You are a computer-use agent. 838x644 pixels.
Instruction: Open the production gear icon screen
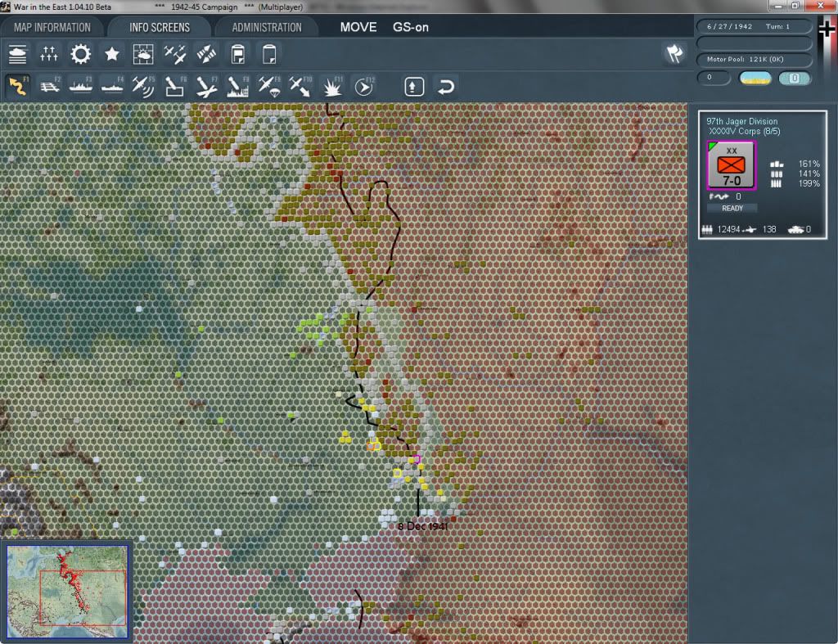[81, 54]
